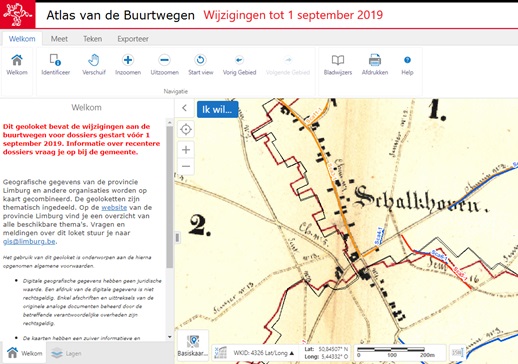Viewport: 518px width, 364px height.
Task: Click the coordinates widget icon
Action: [221, 353]
